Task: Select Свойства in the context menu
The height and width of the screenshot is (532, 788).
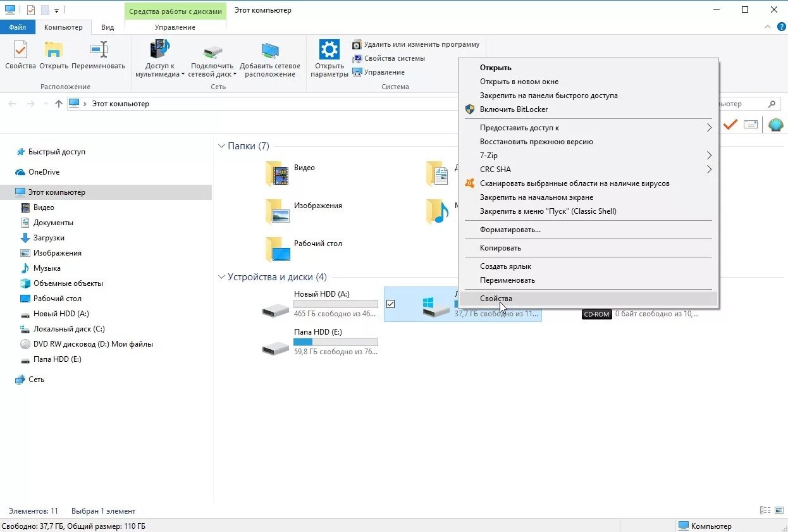Action: (x=496, y=299)
